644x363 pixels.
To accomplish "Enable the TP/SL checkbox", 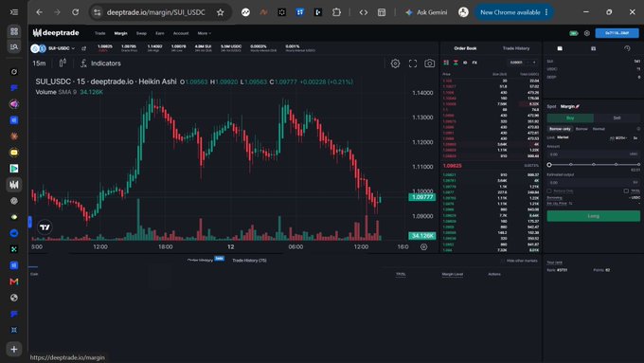I will point(626,191).
